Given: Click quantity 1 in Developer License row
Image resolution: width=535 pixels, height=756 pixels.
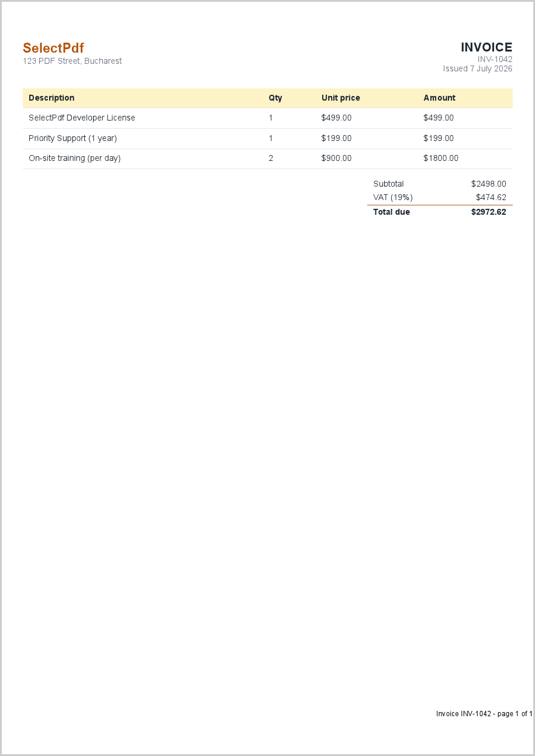Looking at the screenshot, I should pyautogui.click(x=271, y=118).
